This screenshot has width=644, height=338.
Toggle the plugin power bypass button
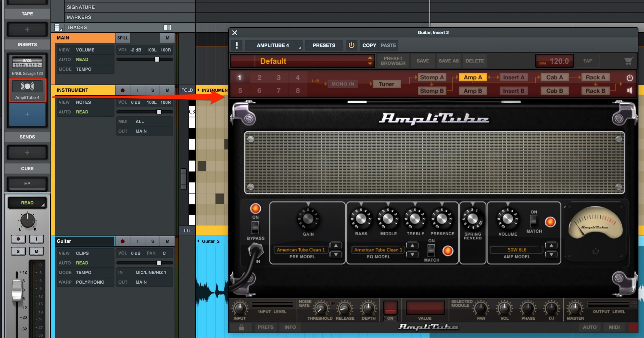[x=351, y=45]
